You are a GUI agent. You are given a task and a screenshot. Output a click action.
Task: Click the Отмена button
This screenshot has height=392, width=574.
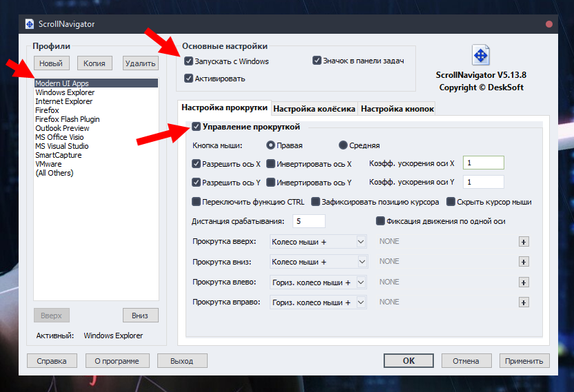pos(466,361)
